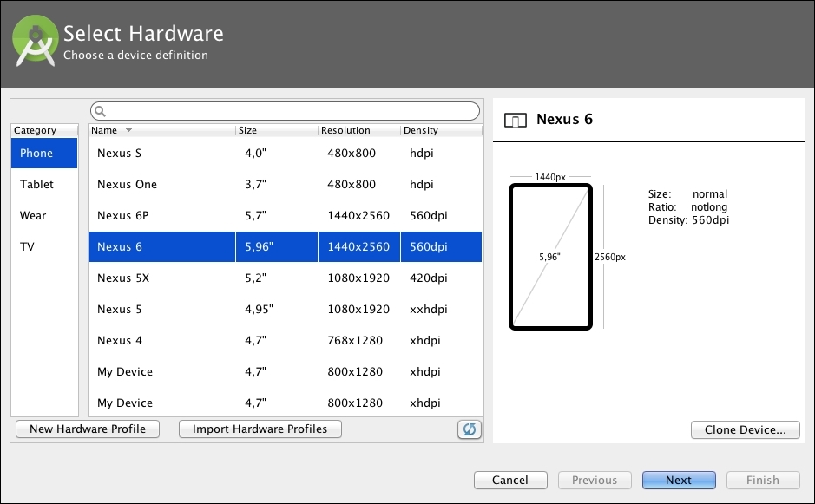Click the 480x800 resolution in the Nexus S row

click(x=352, y=154)
